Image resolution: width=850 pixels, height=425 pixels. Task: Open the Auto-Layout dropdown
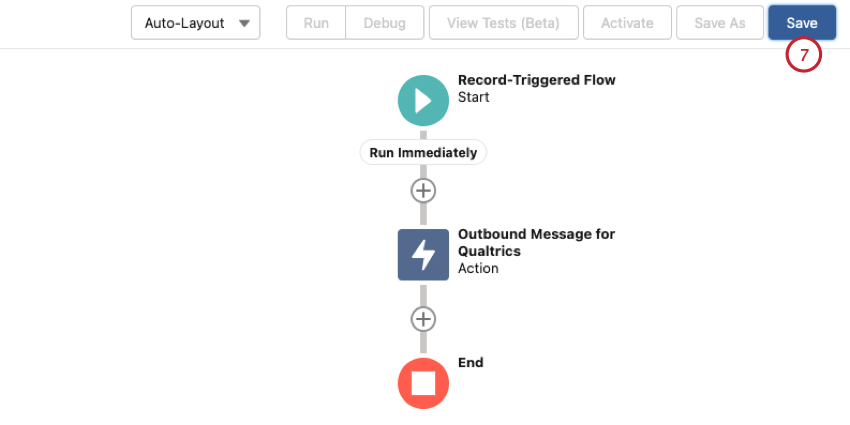pyautogui.click(x=196, y=23)
